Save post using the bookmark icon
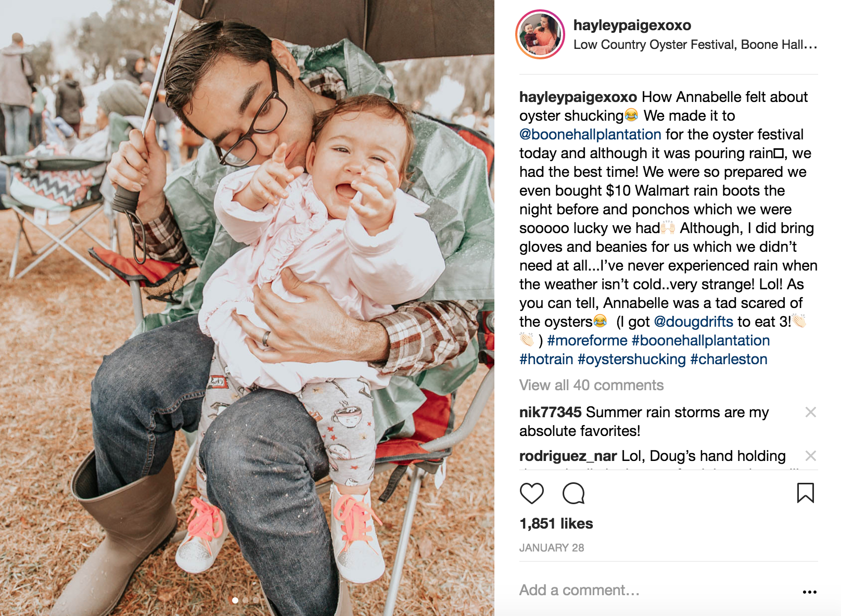 [x=805, y=493]
